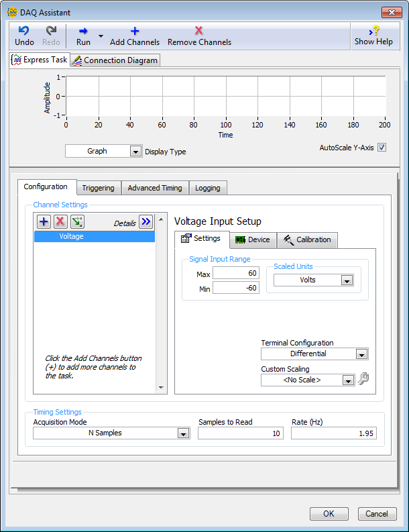
Task: Open Show Help panel
Action: [373, 36]
